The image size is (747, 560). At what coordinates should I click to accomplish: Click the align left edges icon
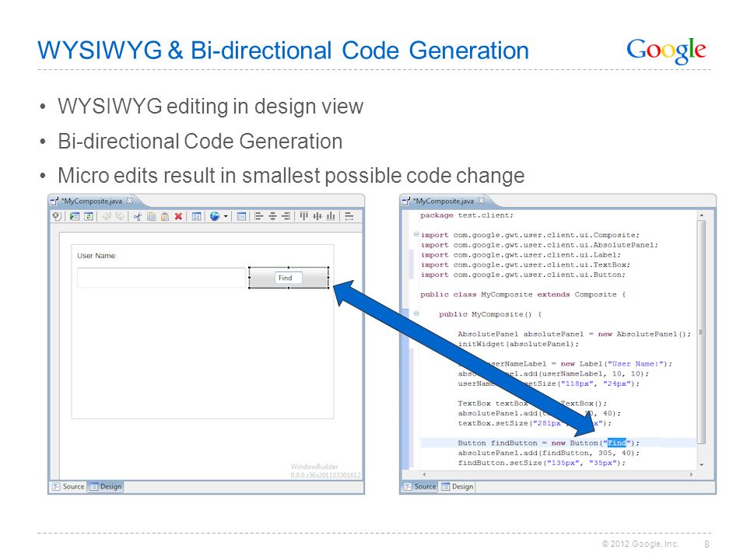click(259, 217)
